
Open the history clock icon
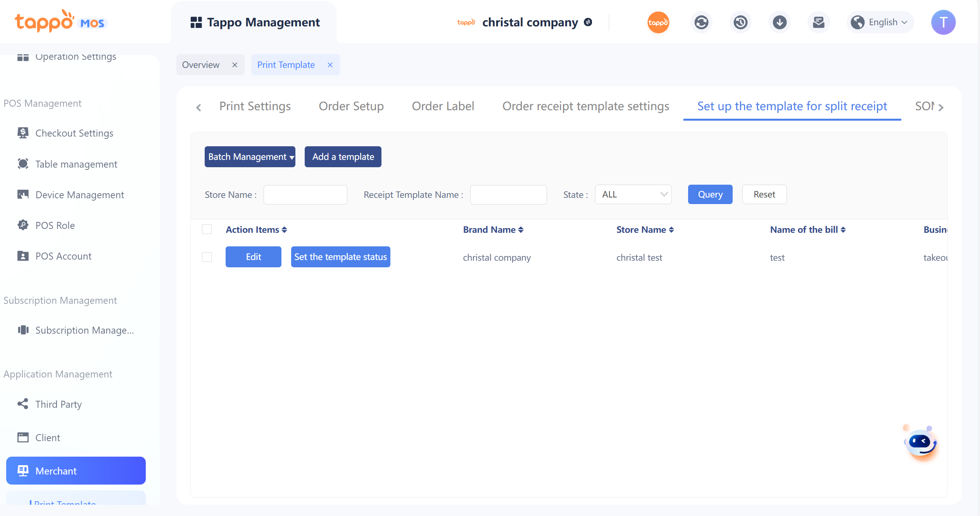(740, 23)
